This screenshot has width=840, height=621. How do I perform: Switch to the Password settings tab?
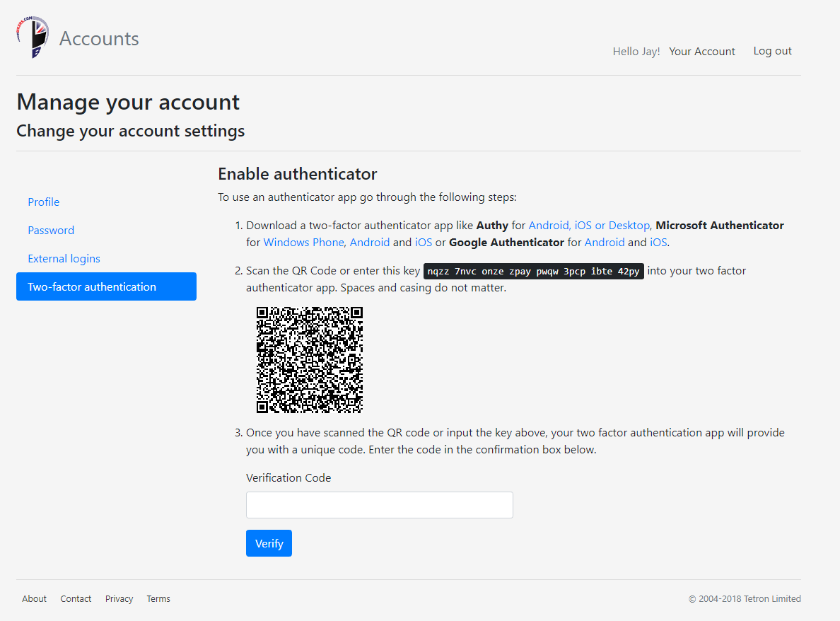tap(51, 231)
